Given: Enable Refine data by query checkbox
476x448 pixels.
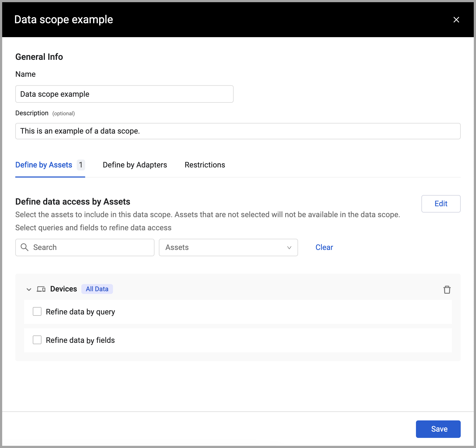Looking at the screenshot, I should [x=37, y=311].
